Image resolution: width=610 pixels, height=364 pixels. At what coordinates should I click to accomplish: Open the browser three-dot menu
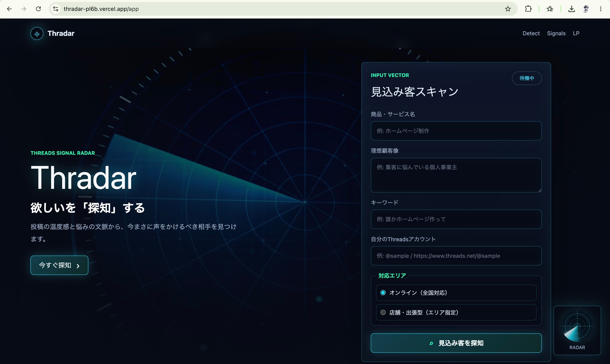tap(601, 9)
